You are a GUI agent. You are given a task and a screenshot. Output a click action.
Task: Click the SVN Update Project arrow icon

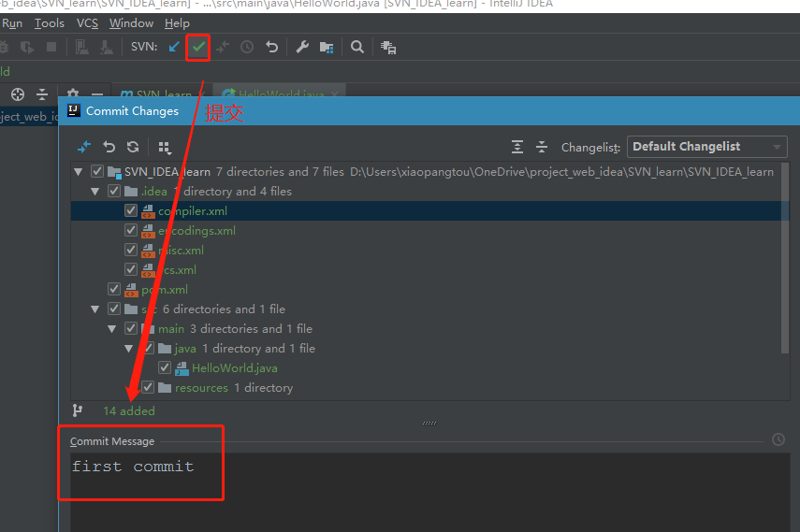click(174, 47)
